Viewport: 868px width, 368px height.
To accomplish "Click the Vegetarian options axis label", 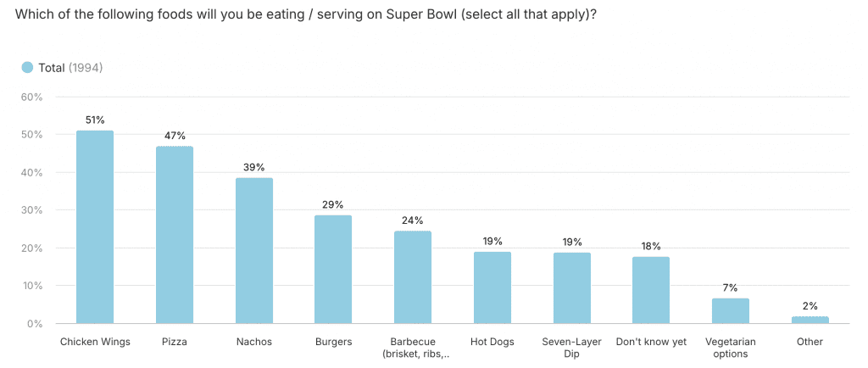I will pos(731,348).
